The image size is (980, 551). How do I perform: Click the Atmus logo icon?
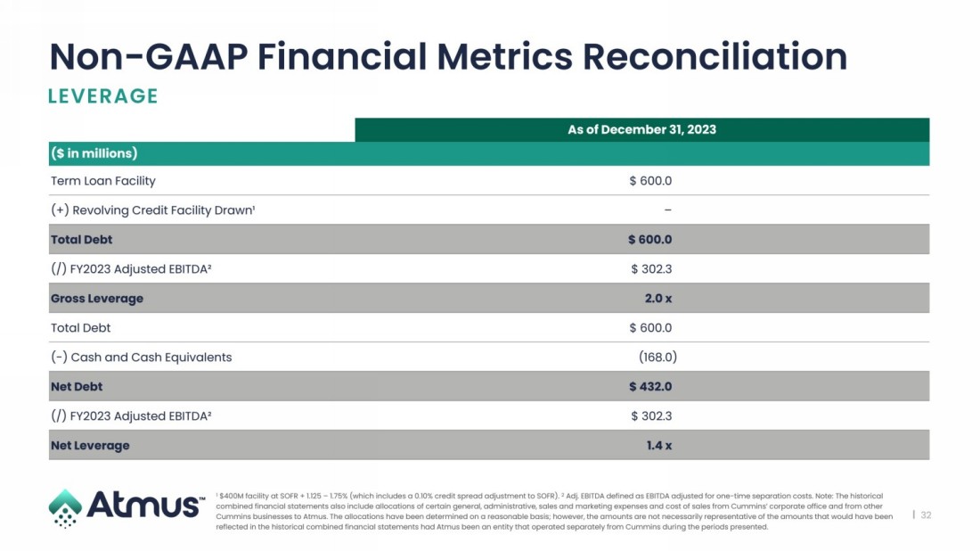pos(65,507)
